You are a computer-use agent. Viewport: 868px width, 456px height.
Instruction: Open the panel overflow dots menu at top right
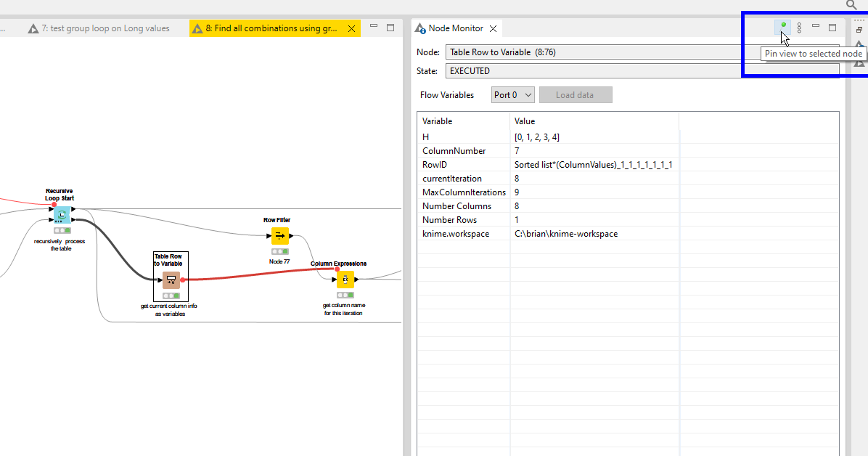pos(859,20)
